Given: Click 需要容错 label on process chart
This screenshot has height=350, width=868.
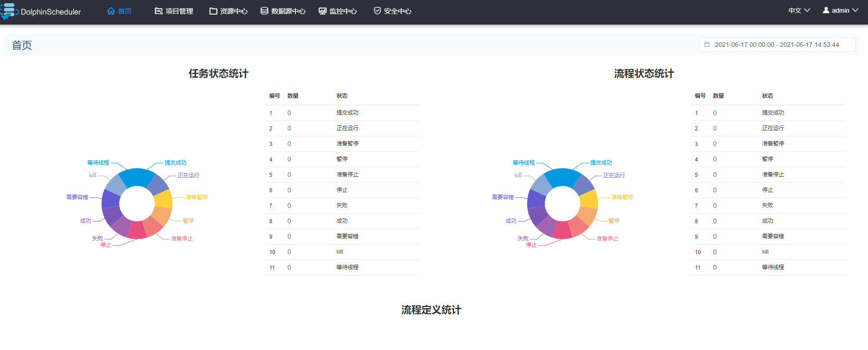Looking at the screenshot, I should [503, 197].
